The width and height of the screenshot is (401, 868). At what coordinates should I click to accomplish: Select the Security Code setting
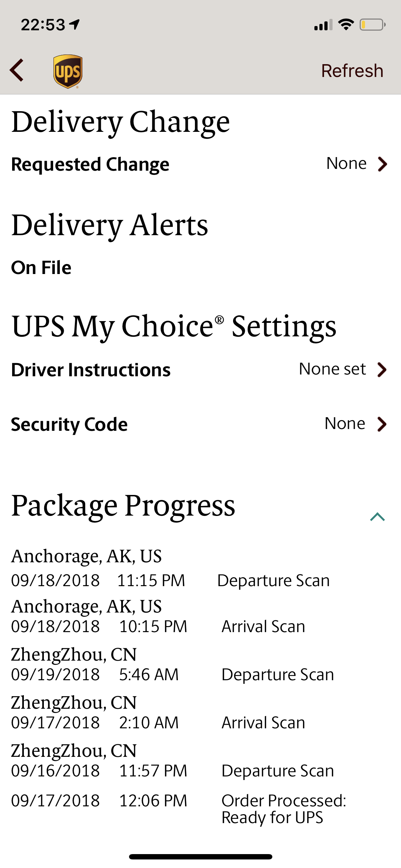(x=69, y=424)
